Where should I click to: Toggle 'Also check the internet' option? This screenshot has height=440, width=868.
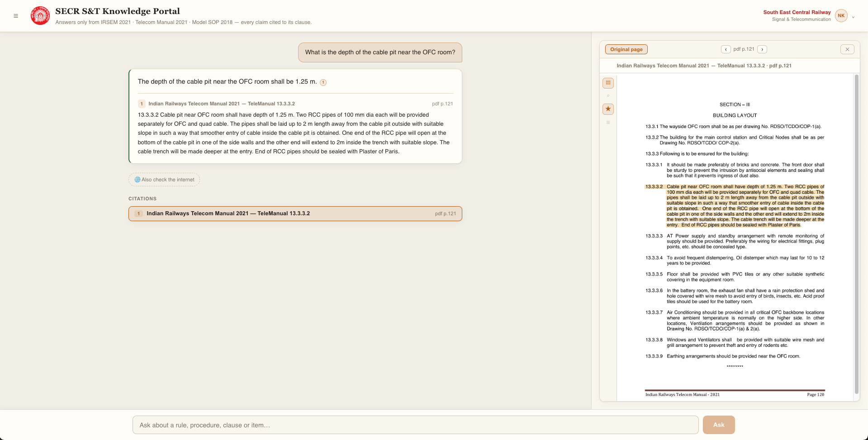tap(164, 180)
